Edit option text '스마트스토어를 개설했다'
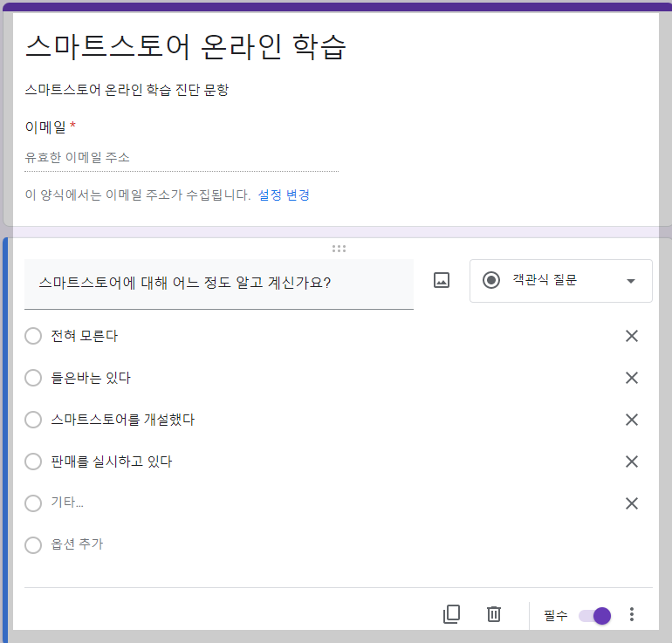 point(122,420)
